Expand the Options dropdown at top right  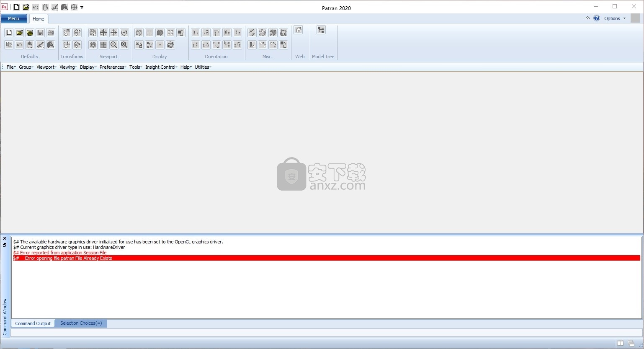click(615, 18)
